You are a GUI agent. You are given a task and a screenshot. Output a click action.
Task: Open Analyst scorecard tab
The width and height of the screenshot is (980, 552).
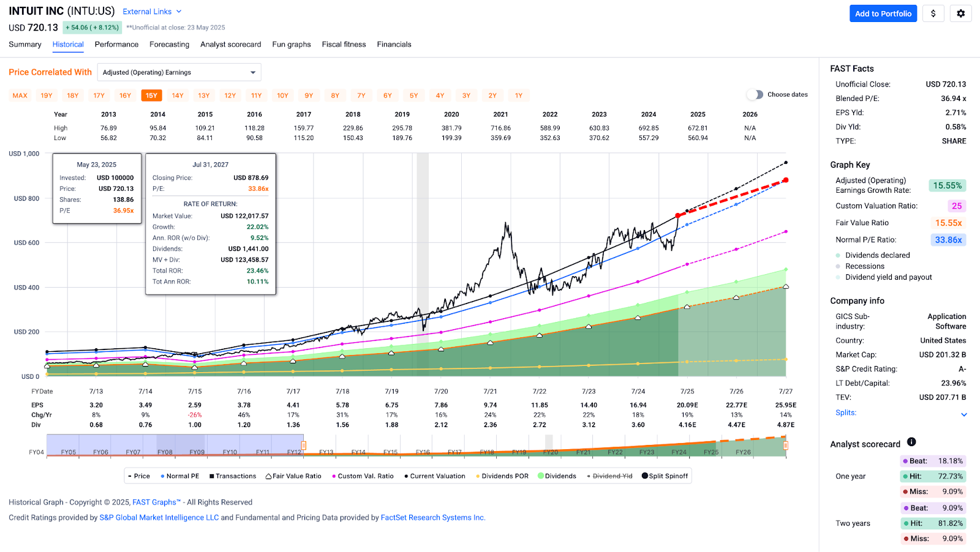point(230,45)
